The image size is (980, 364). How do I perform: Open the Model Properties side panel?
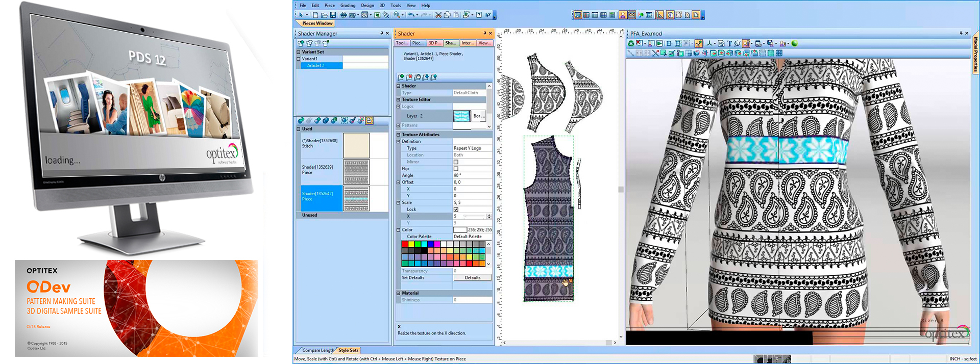(976, 54)
